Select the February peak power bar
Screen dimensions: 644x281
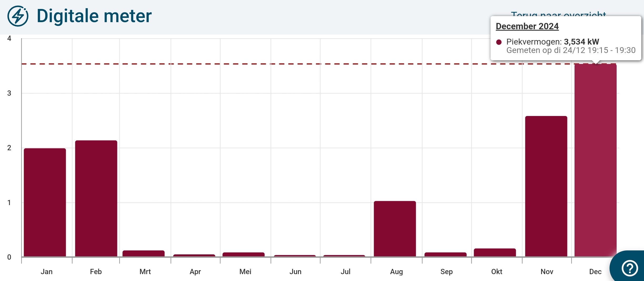96,198
